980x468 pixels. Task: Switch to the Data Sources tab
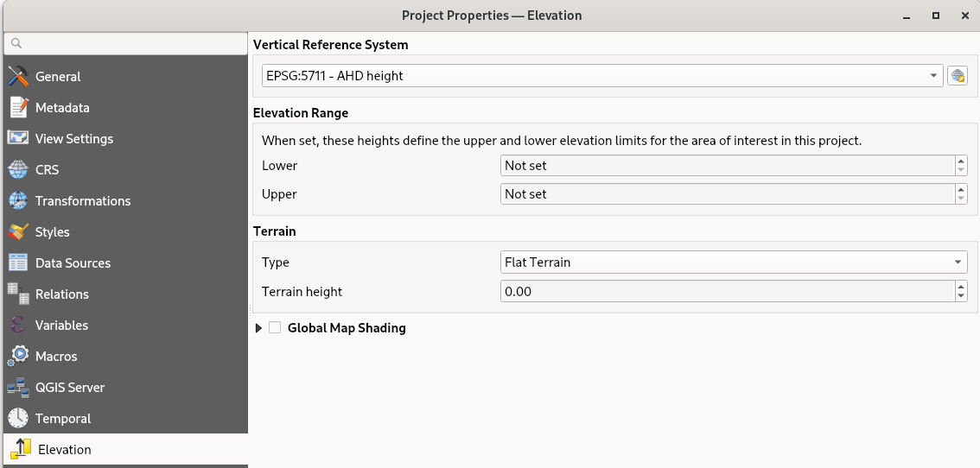(x=73, y=263)
